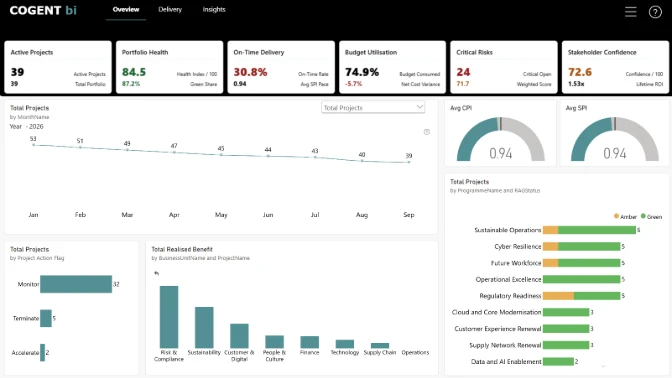Viewport: 672px width, 378px height.
Task: Select the Accelerate bar
Action: [x=42, y=352]
